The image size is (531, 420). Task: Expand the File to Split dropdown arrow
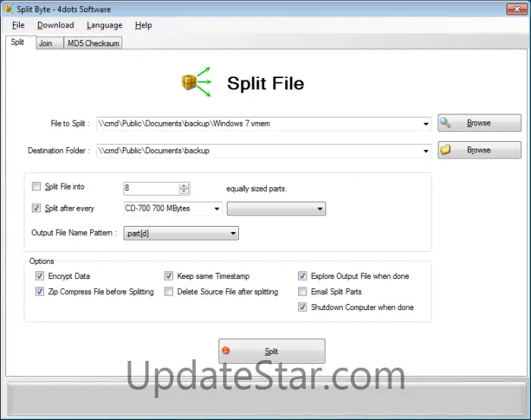click(426, 124)
